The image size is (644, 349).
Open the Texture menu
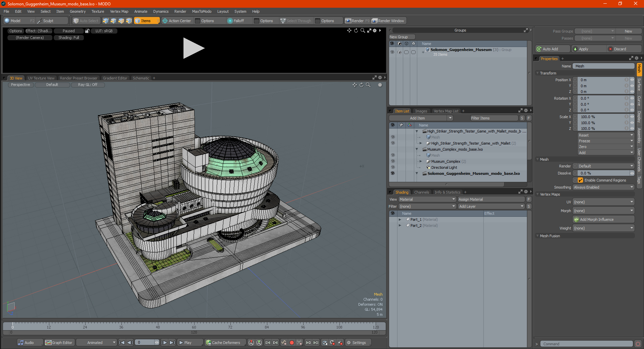coord(98,11)
